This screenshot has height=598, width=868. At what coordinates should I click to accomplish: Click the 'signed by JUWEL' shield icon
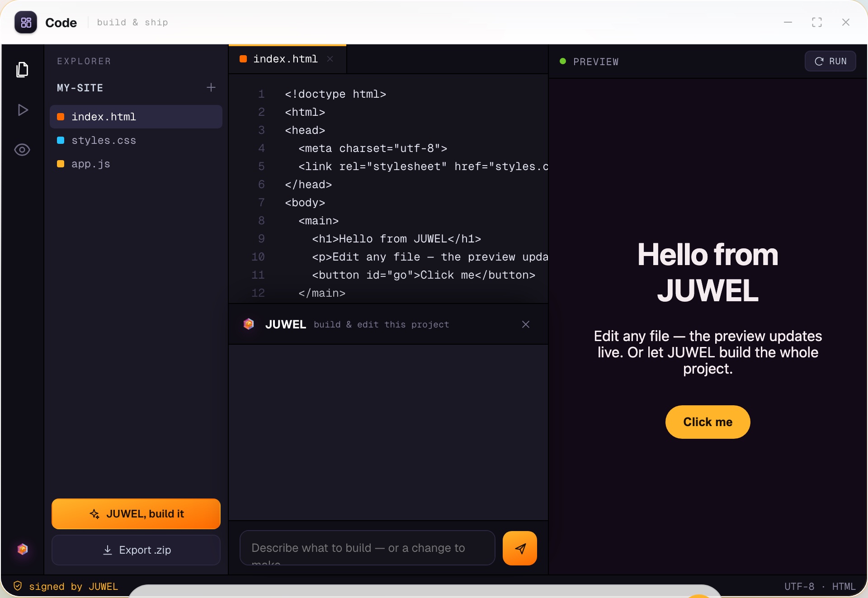18,586
